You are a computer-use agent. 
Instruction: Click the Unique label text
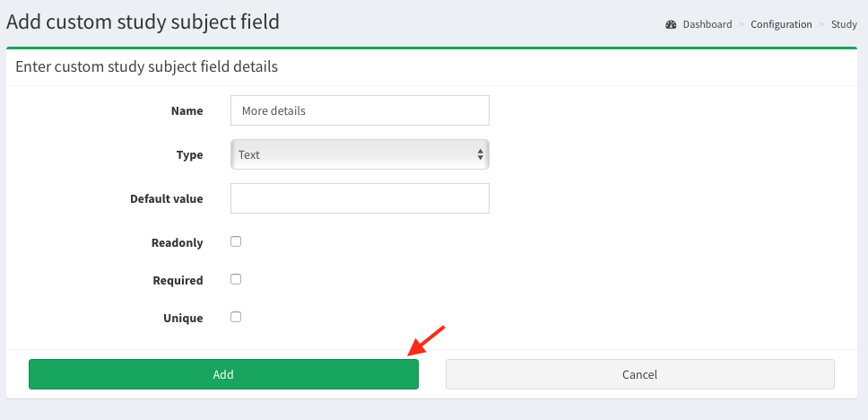click(x=183, y=318)
